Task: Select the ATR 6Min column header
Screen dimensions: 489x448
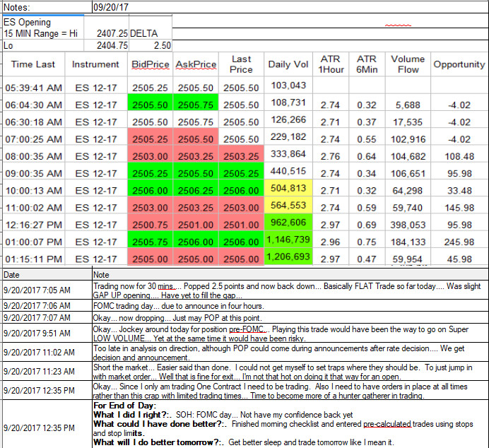Action: coord(367,64)
